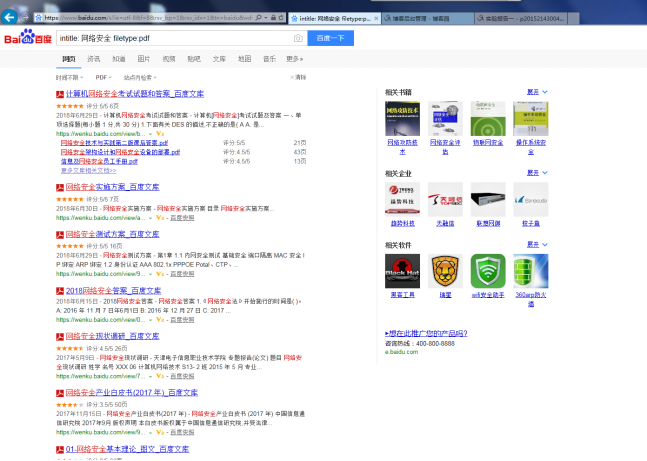Click the e.baidu.com link
This screenshot has height=461, width=647.
point(401,352)
